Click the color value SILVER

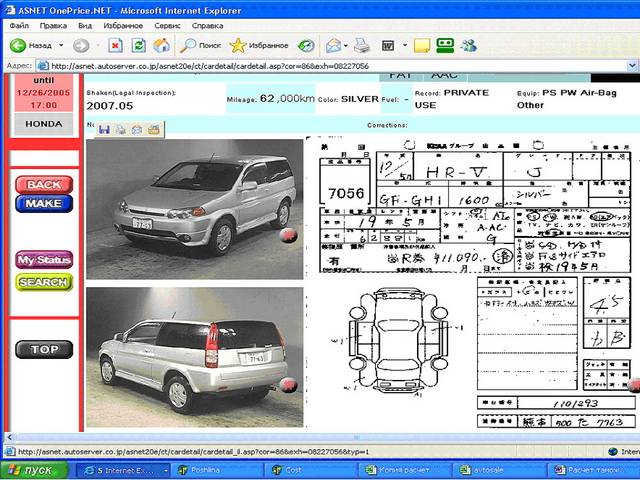pyautogui.click(x=360, y=99)
